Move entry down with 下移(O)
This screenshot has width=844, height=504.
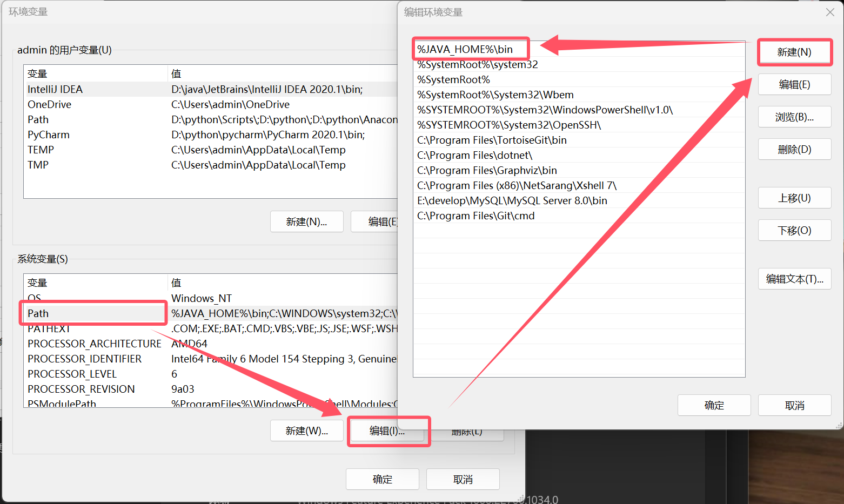point(794,231)
